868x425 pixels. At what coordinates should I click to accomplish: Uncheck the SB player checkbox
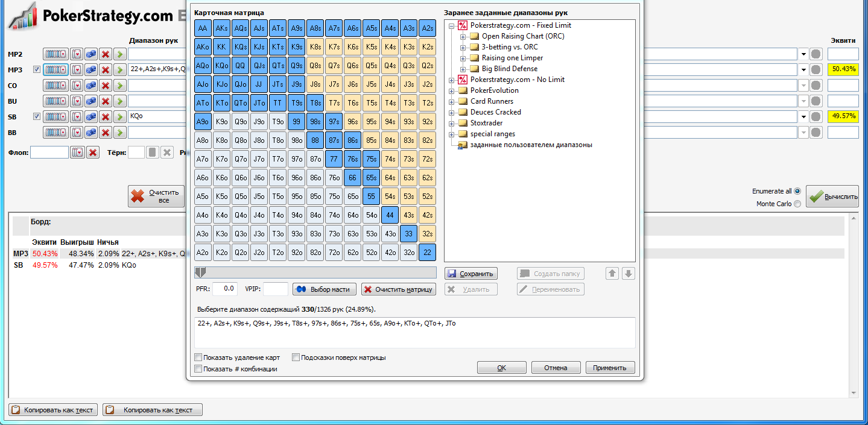coord(37,117)
